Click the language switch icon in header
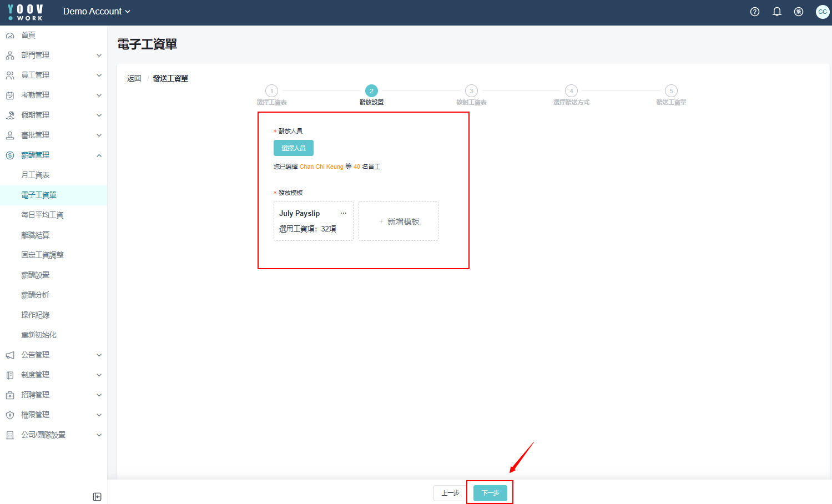 (799, 12)
